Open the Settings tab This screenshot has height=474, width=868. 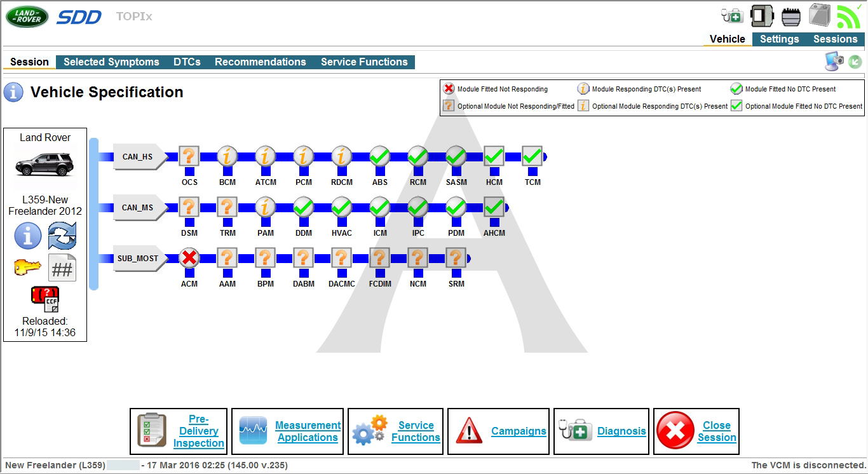[x=779, y=39]
